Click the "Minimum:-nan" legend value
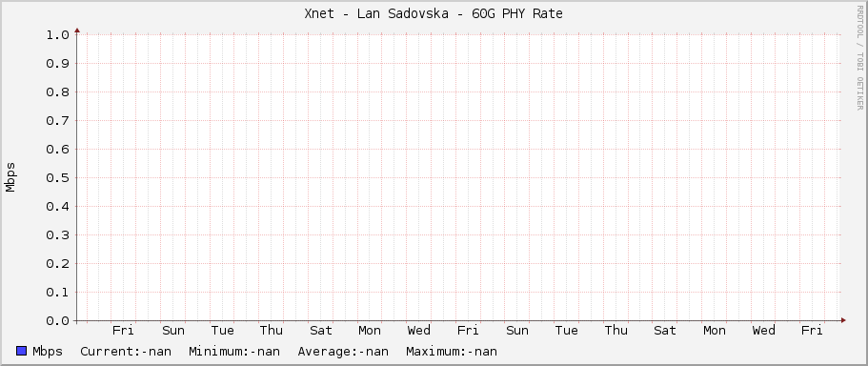Screen dimensions: 868x366 (x=234, y=351)
